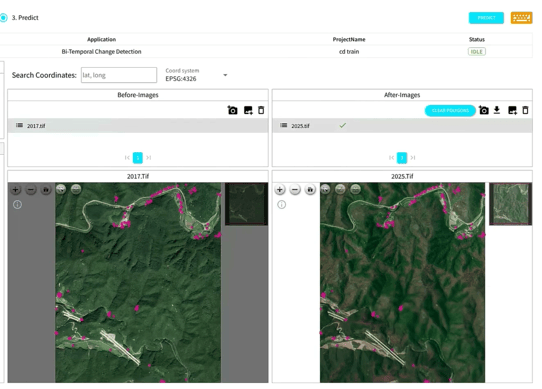542x389 pixels.
Task: Open the orange keyboard shortcuts icon
Action: [x=521, y=18]
